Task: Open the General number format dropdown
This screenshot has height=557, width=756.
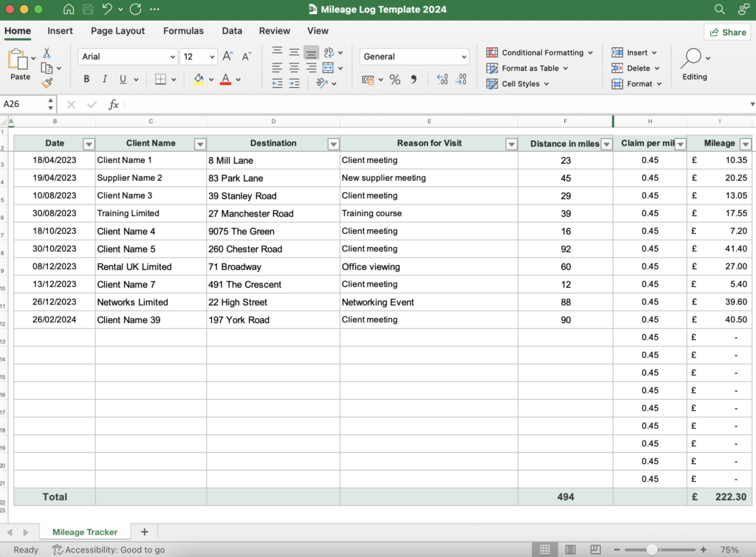Action: (x=464, y=57)
